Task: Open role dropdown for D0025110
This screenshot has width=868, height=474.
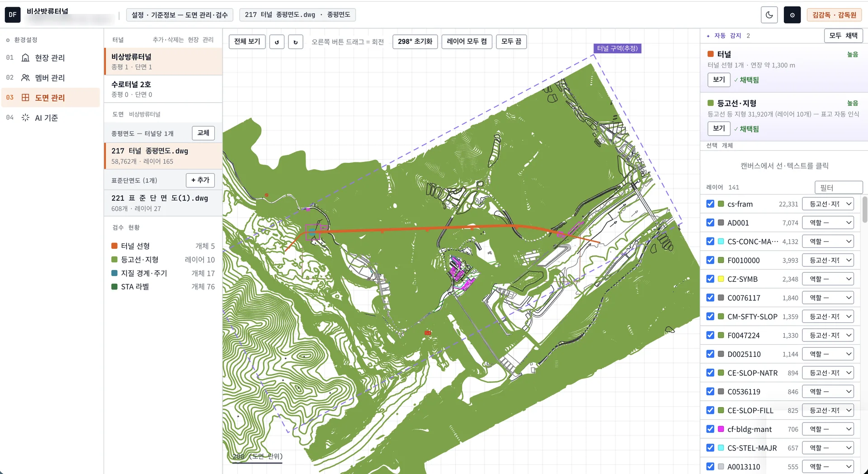Action: 828,354
